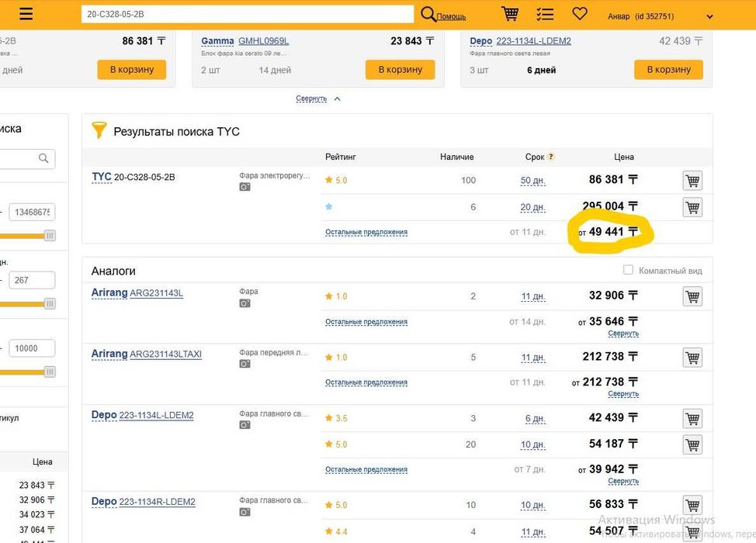Click the top price range slider handle
Screen dimensions: 756x543
[x=50, y=236]
